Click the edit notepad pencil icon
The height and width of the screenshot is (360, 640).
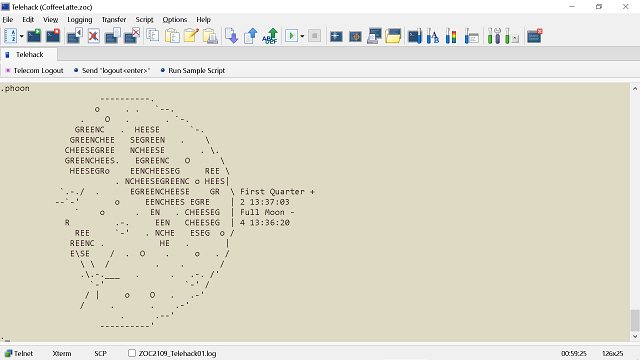click(191, 36)
